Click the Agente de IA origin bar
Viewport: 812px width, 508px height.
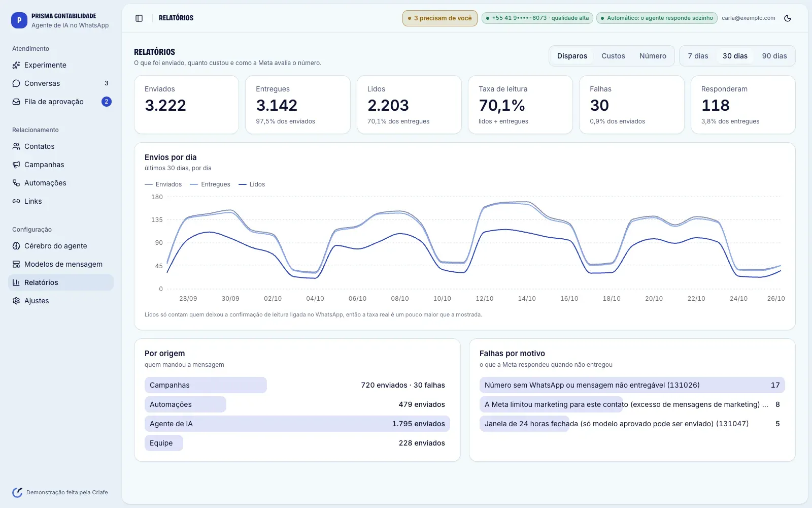tap(297, 424)
